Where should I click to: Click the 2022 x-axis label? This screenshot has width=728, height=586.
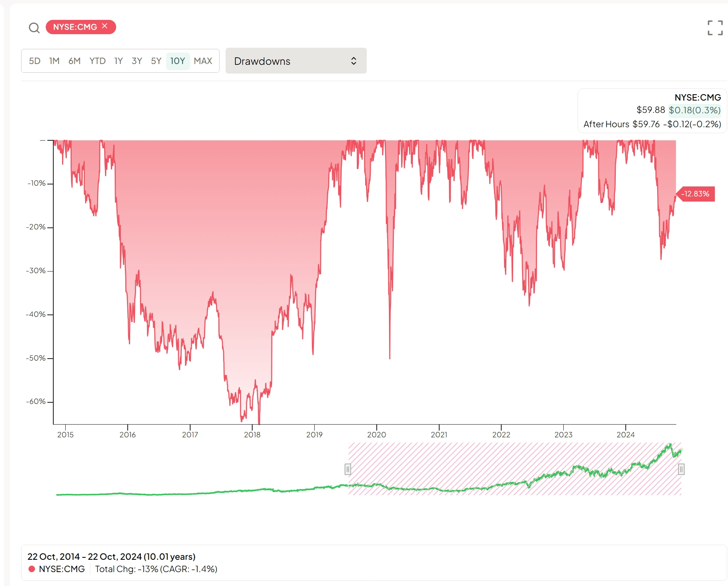(501, 435)
